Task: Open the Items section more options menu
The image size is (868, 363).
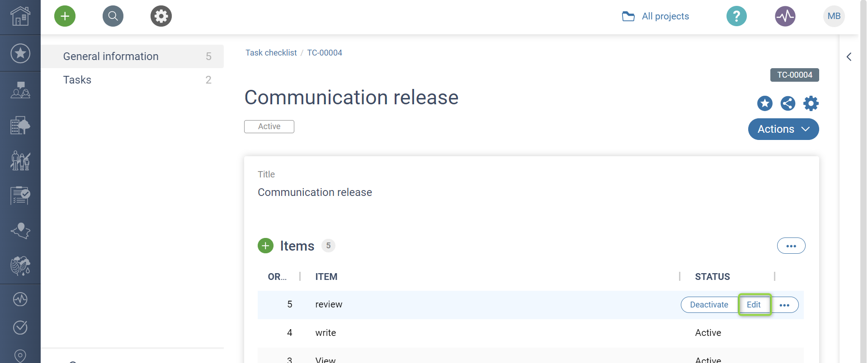Action: [x=791, y=246]
